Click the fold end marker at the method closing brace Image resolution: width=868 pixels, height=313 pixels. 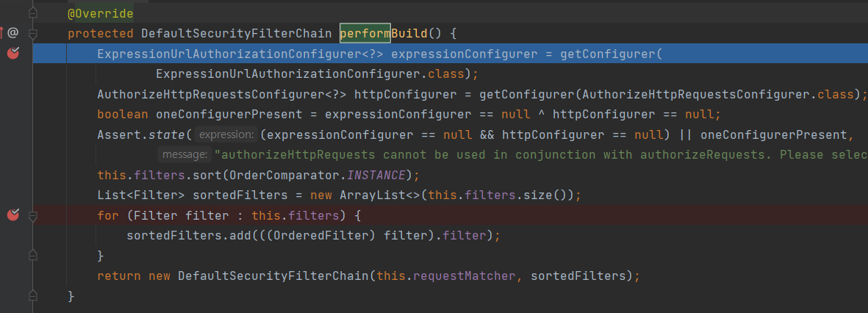point(33,295)
